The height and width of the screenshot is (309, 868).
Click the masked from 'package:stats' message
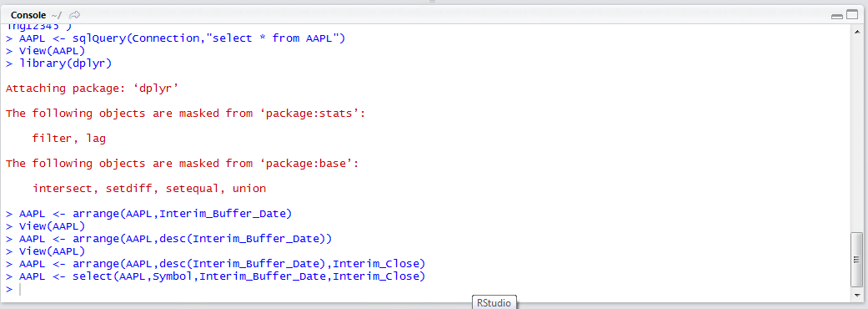(x=186, y=114)
